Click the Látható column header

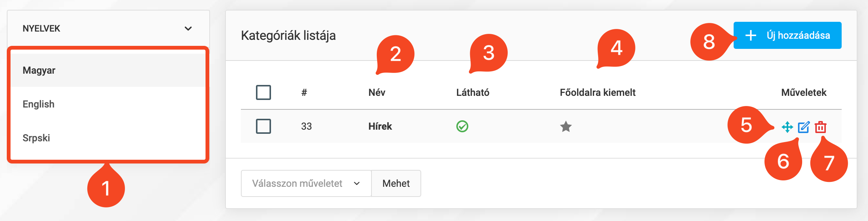click(x=473, y=92)
